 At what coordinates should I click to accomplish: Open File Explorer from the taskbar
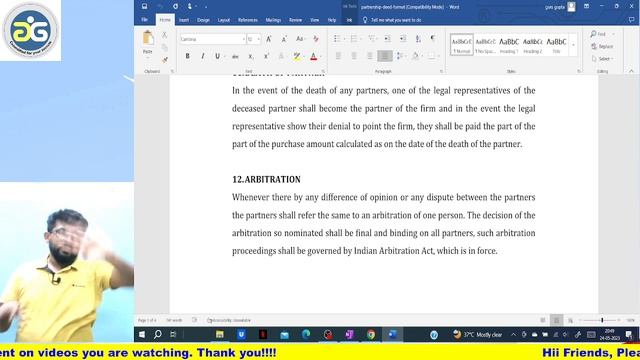click(x=220, y=335)
